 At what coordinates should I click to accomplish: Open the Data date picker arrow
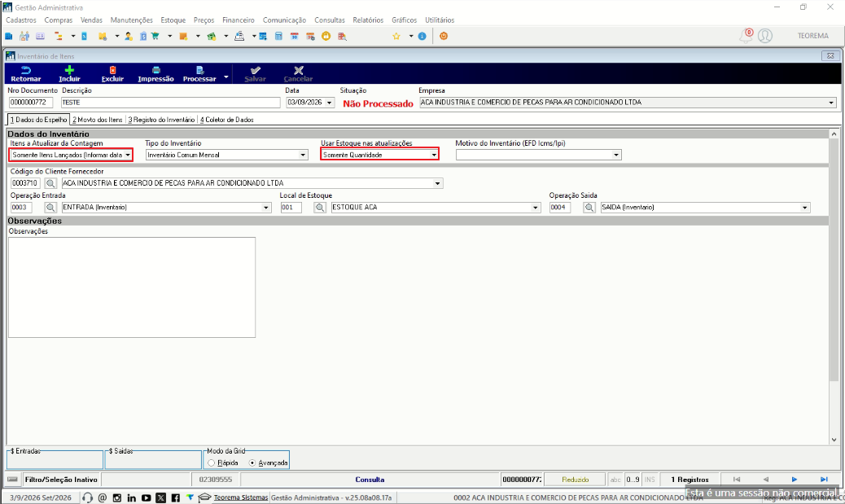pyautogui.click(x=329, y=103)
